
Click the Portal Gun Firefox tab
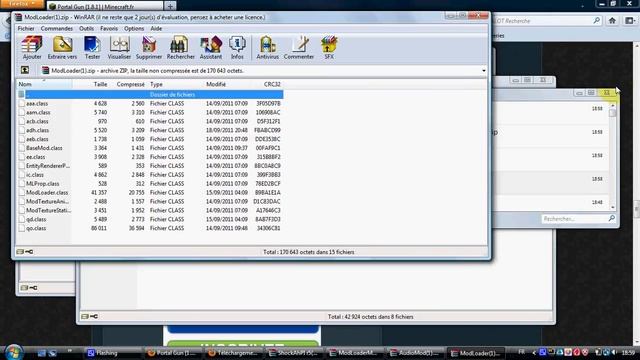(105, 6)
